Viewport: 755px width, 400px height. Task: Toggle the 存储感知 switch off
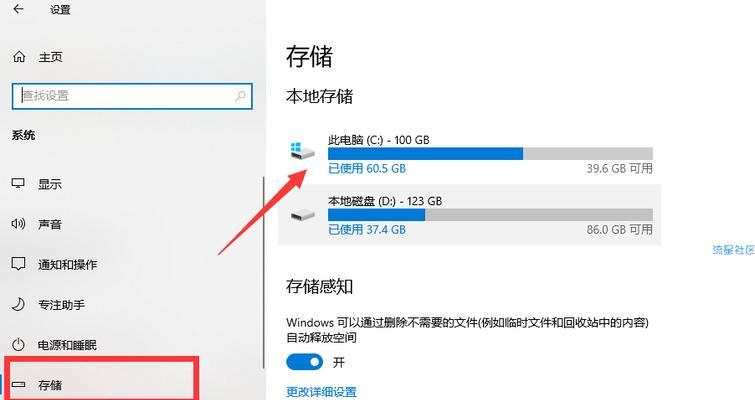[x=304, y=362]
